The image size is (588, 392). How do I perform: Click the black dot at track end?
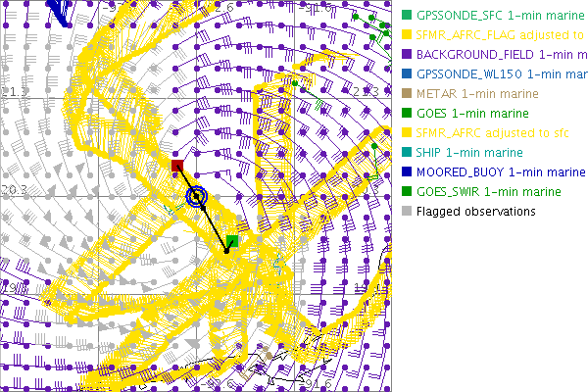[x=226, y=251]
